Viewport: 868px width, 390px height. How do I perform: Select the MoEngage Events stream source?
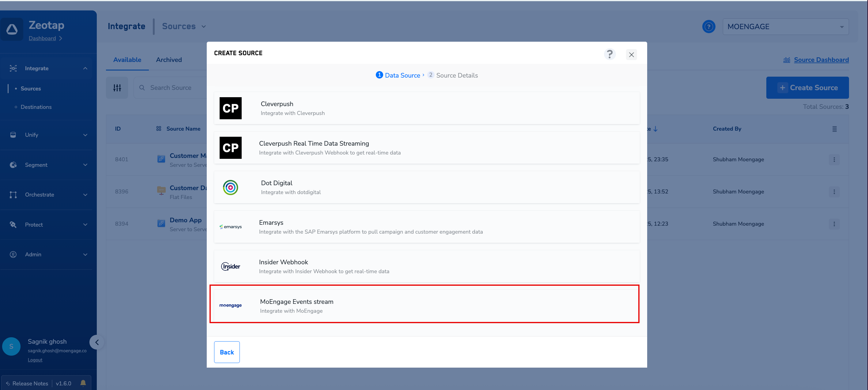pyautogui.click(x=427, y=306)
